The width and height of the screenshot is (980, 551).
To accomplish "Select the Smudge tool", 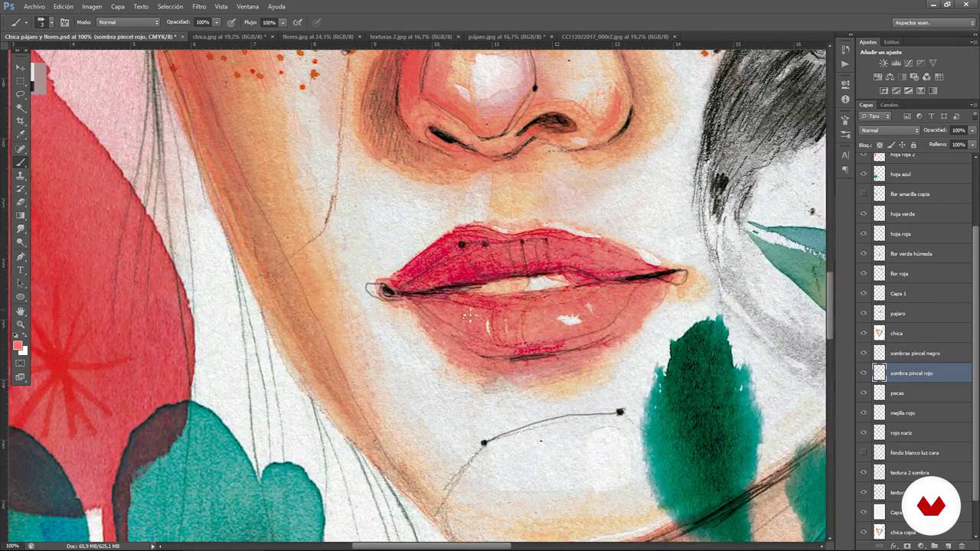I will [21, 230].
